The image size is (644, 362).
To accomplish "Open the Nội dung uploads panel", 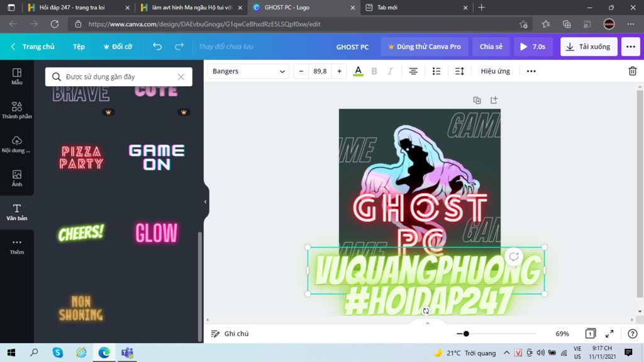I will [17, 145].
